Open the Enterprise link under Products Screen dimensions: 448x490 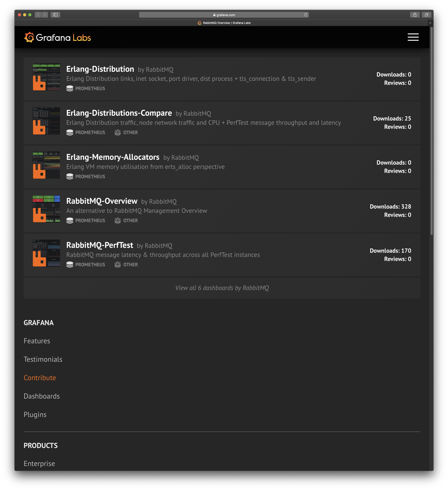39,464
